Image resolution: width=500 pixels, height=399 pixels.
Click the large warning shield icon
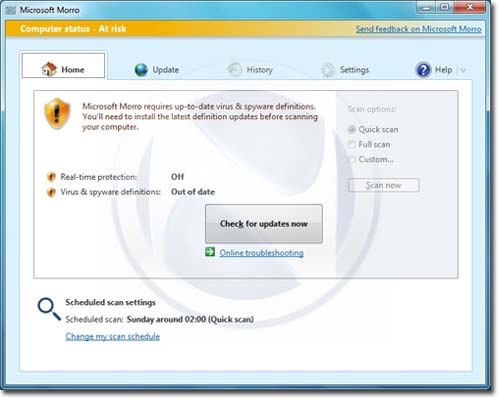[x=57, y=113]
